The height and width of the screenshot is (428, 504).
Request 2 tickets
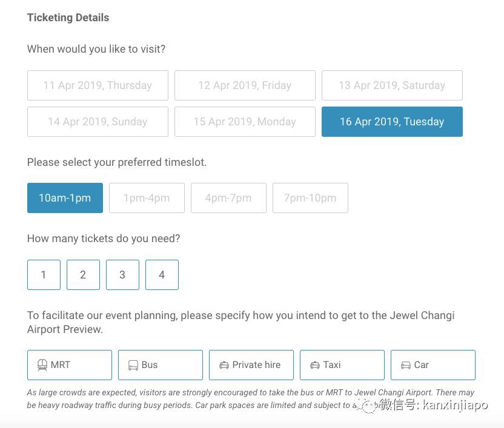click(x=83, y=275)
